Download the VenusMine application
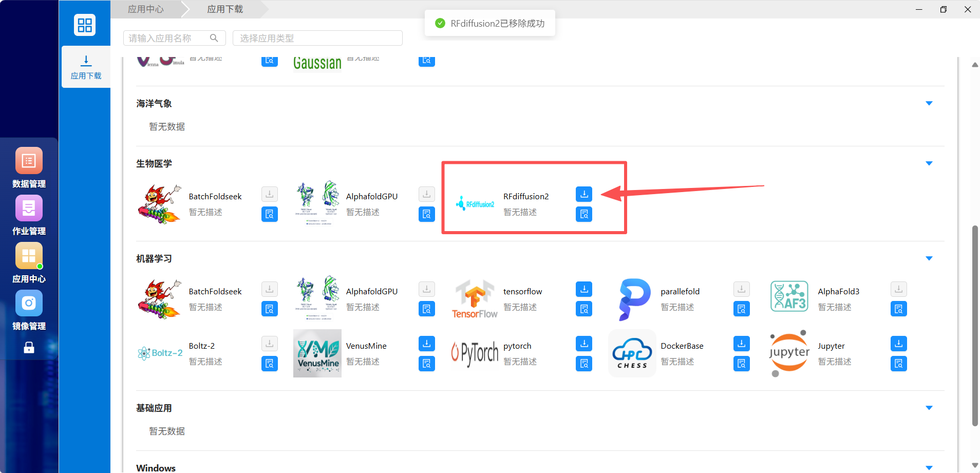Screen dimensions: 980x473 [x=427, y=344]
